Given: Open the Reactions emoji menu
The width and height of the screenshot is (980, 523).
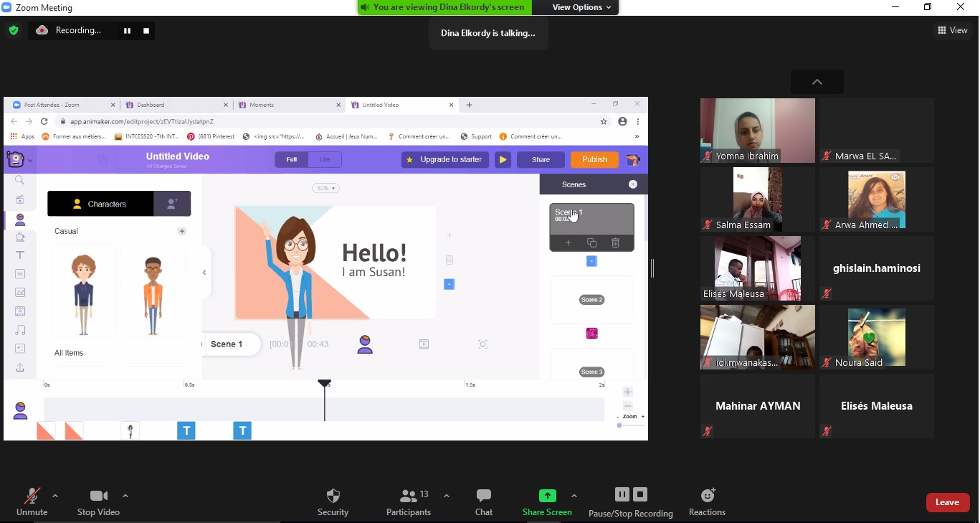Looking at the screenshot, I should coord(707,501).
